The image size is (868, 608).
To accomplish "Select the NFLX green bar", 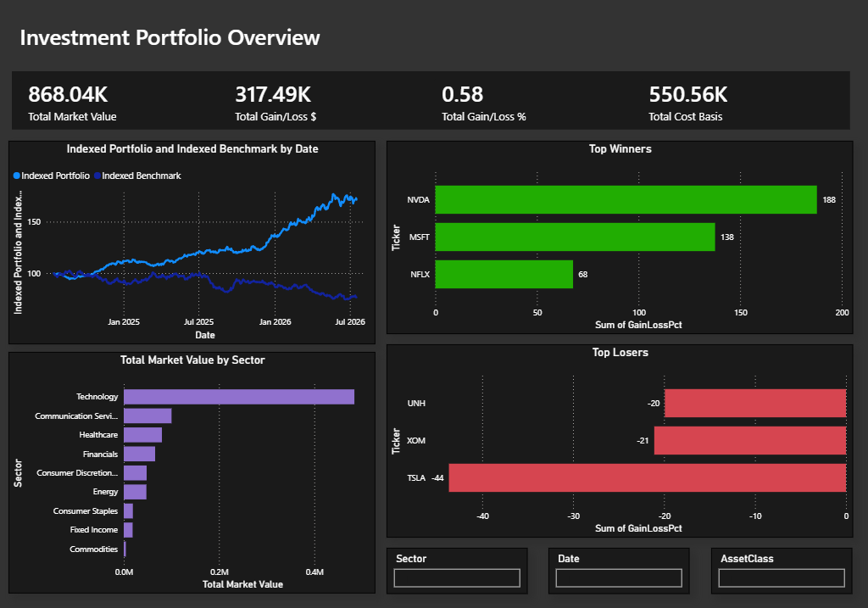I will coord(504,274).
